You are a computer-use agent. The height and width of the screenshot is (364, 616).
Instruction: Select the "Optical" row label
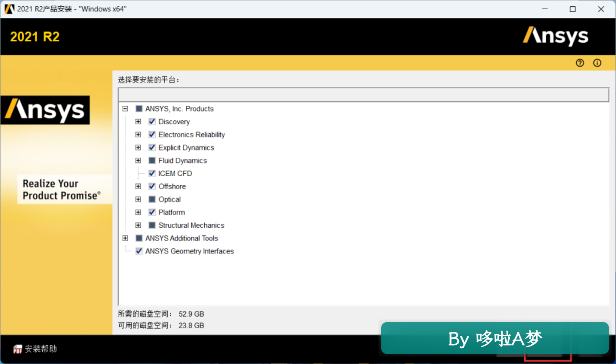[x=170, y=199]
